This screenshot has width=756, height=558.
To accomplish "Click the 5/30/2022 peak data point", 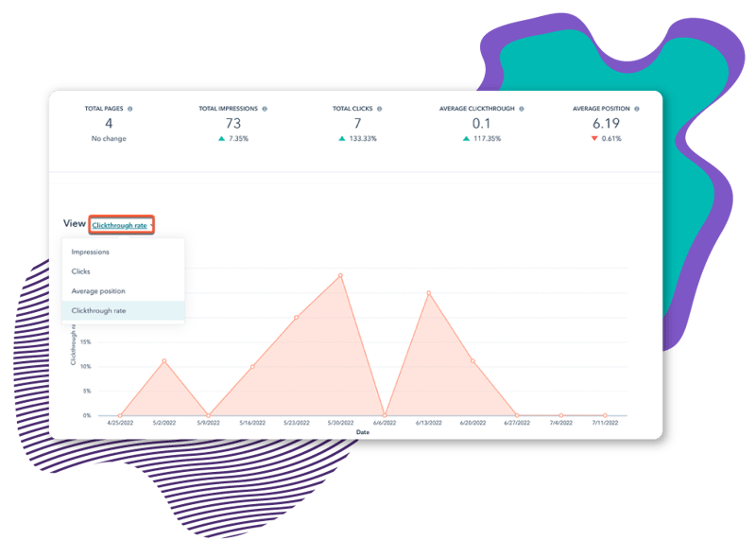I will point(340,275).
